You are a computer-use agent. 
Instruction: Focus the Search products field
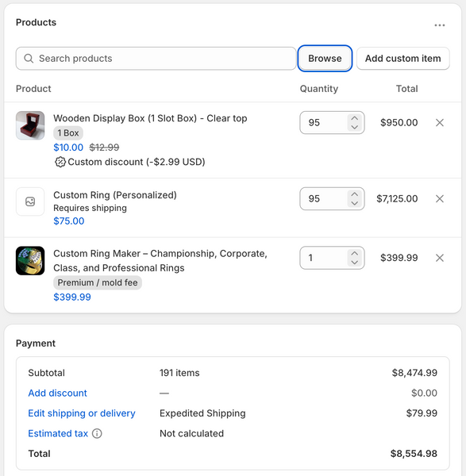pos(156,58)
